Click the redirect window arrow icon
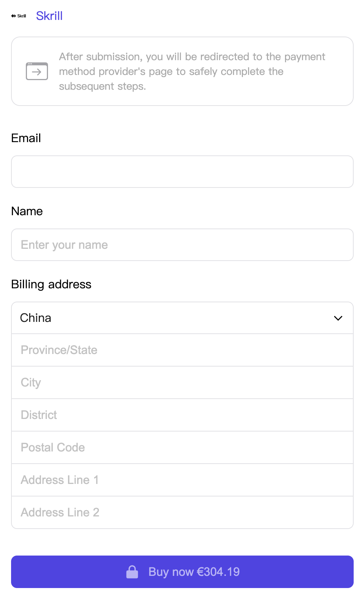The width and height of the screenshot is (364, 598). click(x=37, y=71)
